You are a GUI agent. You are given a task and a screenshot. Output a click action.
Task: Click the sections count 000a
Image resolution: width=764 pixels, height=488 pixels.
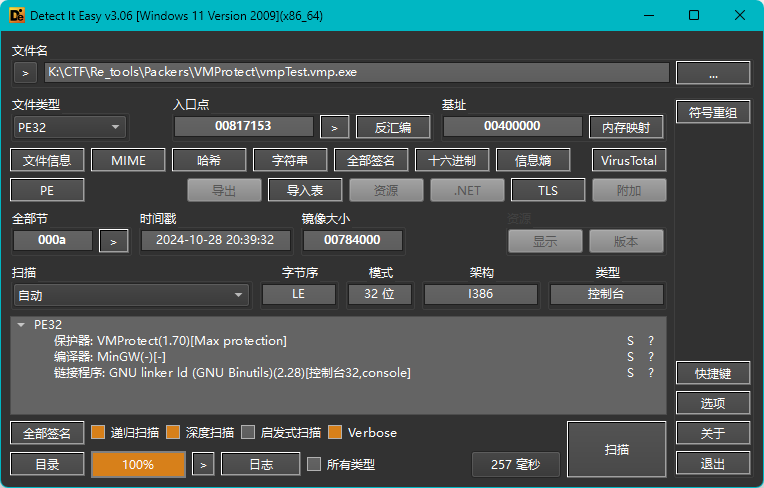[x=52, y=240]
